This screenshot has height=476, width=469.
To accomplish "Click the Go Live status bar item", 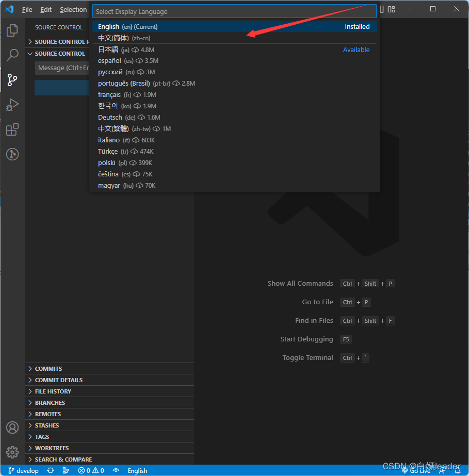I will click(416, 471).
